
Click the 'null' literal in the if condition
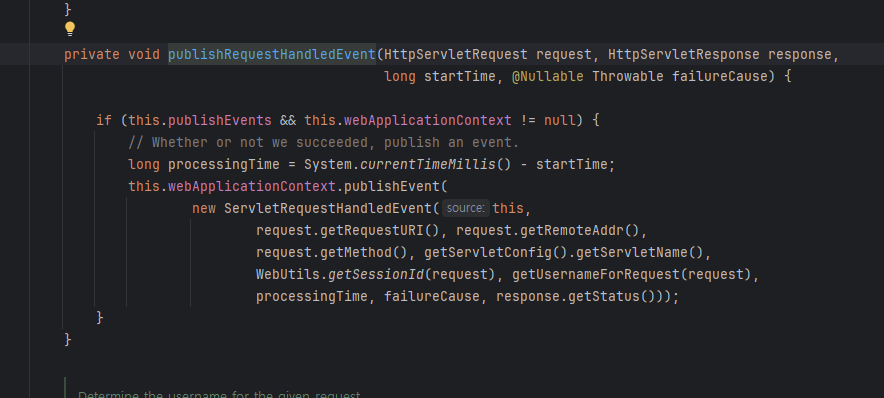(x=560, y=121)
